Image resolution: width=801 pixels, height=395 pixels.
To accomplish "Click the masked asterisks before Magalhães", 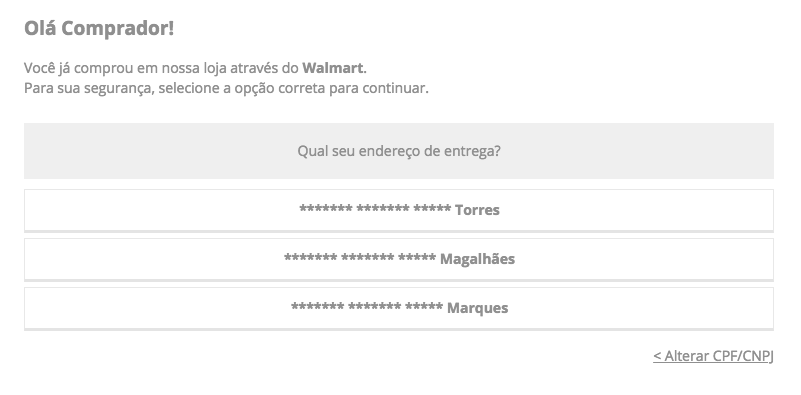I will (360, 258).
